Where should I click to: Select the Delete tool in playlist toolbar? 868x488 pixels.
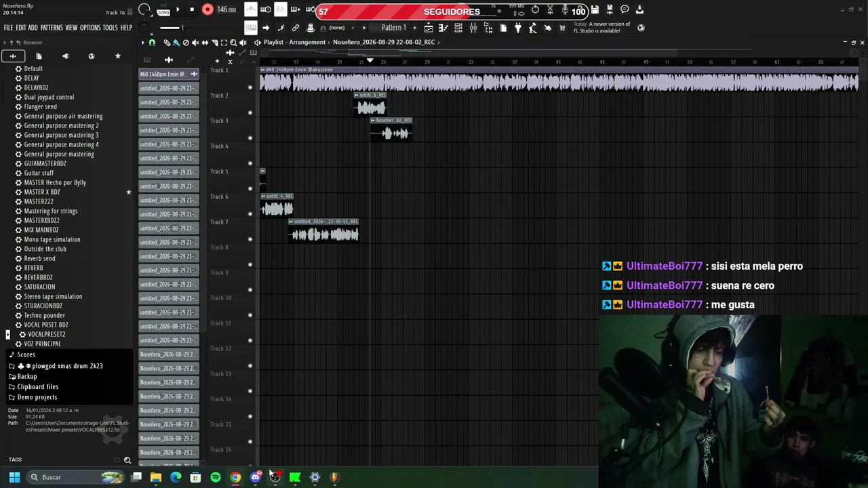click(186, 43)
